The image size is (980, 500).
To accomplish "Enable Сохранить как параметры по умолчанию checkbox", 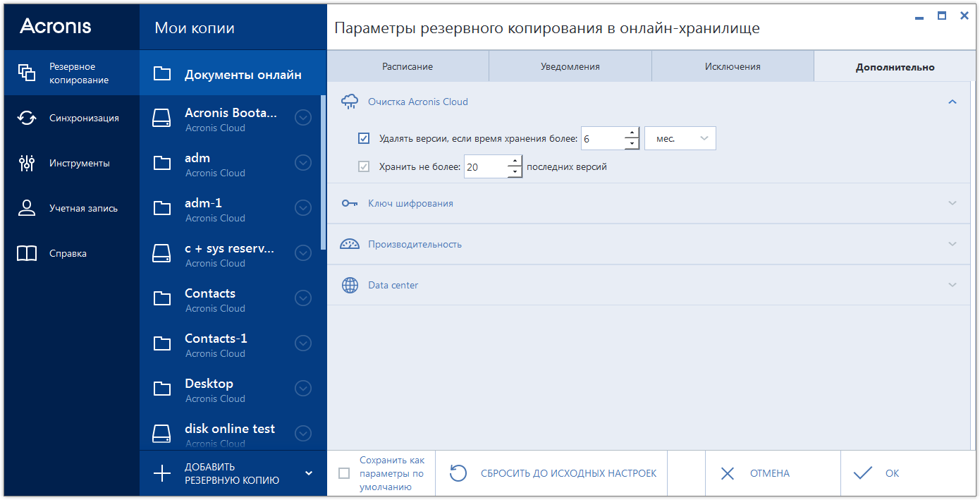I will pyautogui.click(x=344, y=473).
